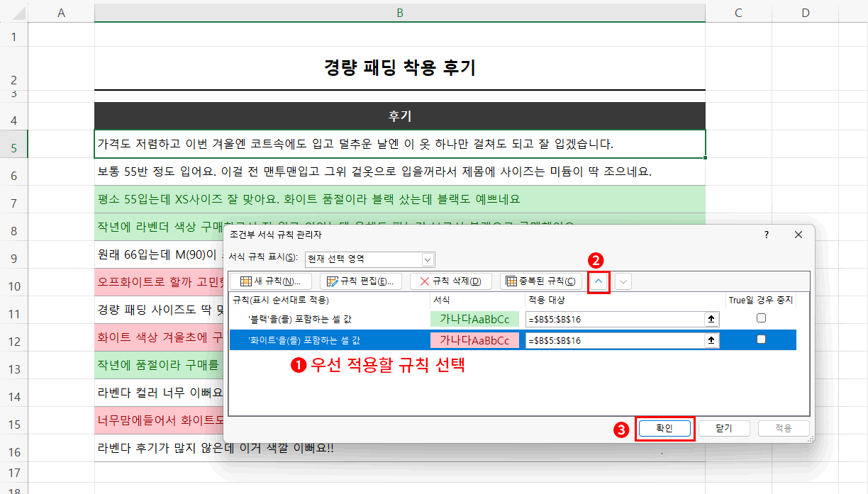Image resolution: width=868 pixels, height=494 pixels.
Task: Click the '규칙(표시 순서대로 적용)' column header
Action: (x=280, y=301)
